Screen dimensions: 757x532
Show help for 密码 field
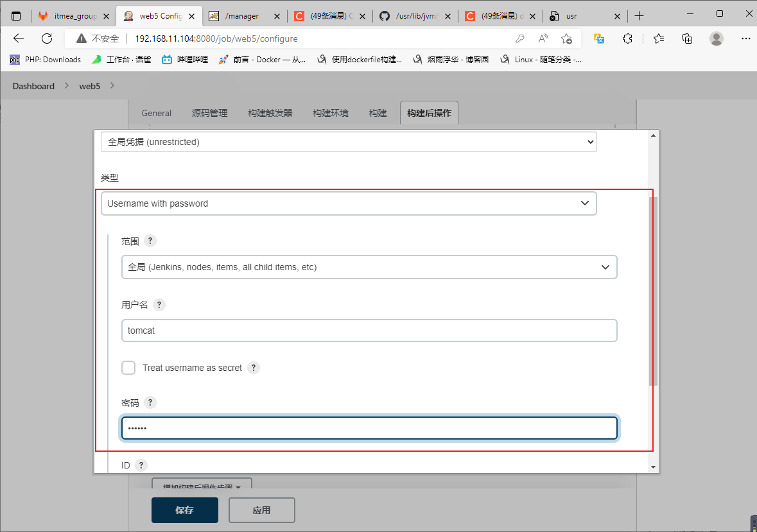pos(150,402)
